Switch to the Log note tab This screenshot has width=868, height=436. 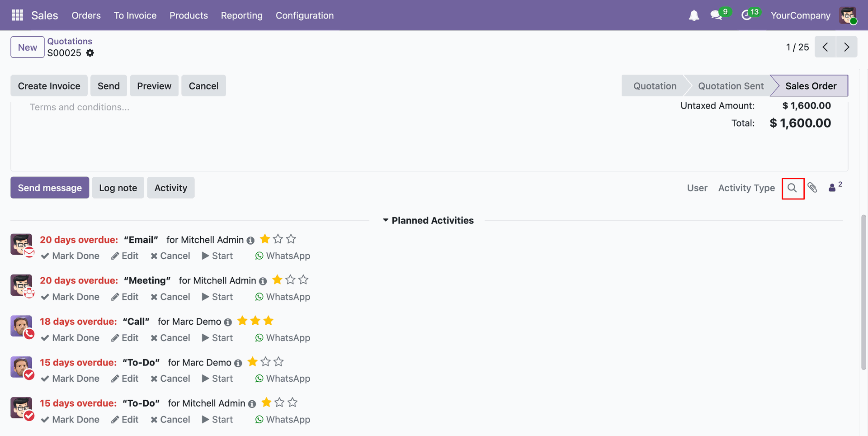tap(118, 188)
